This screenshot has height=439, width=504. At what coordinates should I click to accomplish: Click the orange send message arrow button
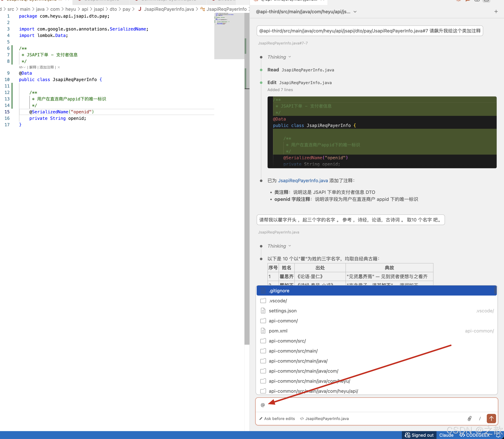click(x=491, y=418)
